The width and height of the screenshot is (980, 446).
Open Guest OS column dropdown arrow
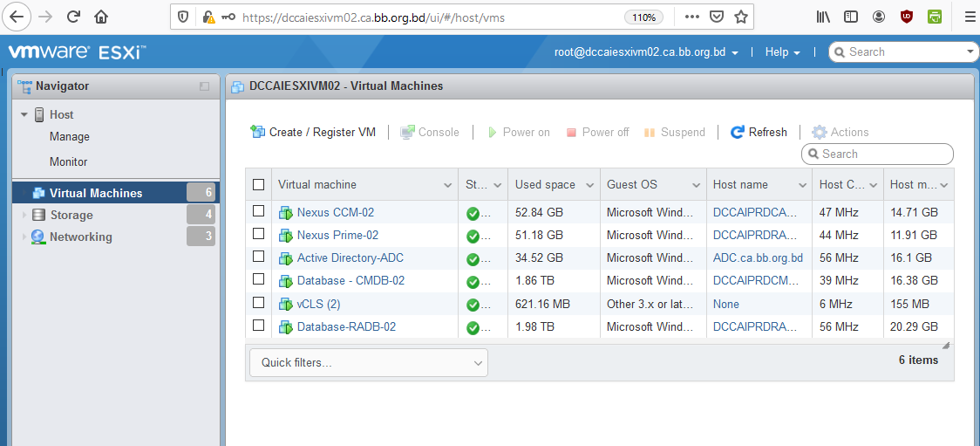(x=697, y=185)
